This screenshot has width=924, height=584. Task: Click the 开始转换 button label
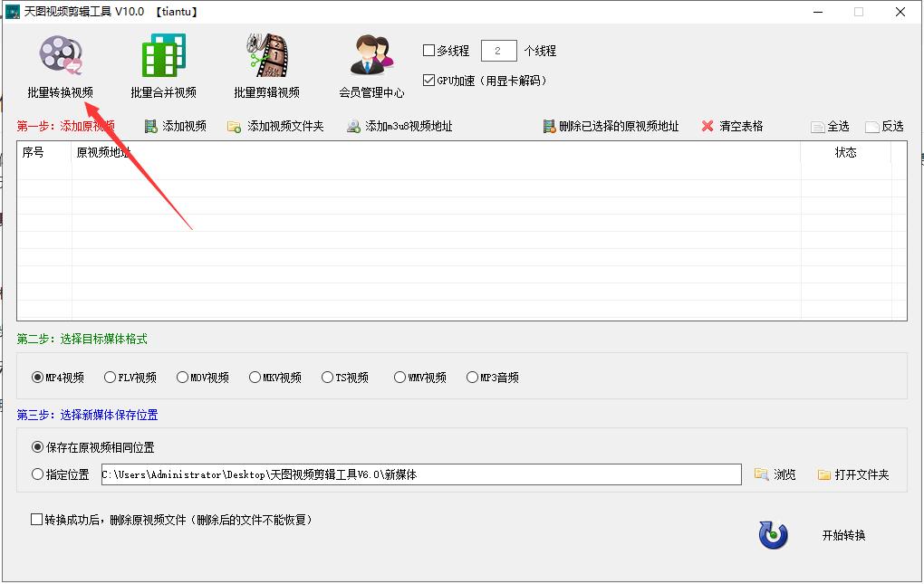844,535
